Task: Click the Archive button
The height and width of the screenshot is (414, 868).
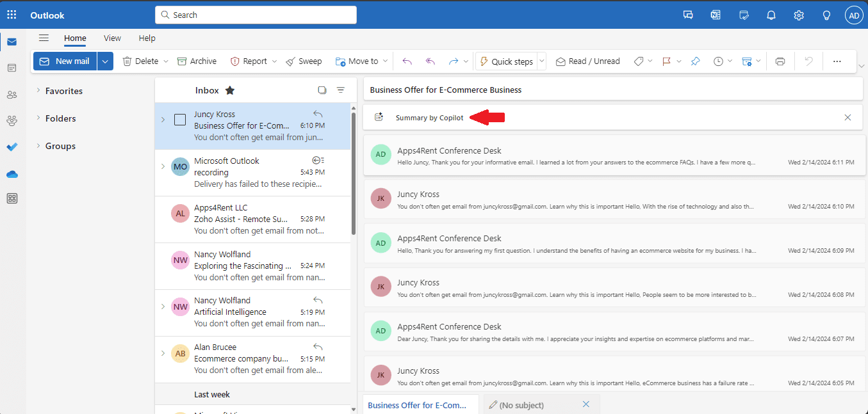Action: point(197,61)
